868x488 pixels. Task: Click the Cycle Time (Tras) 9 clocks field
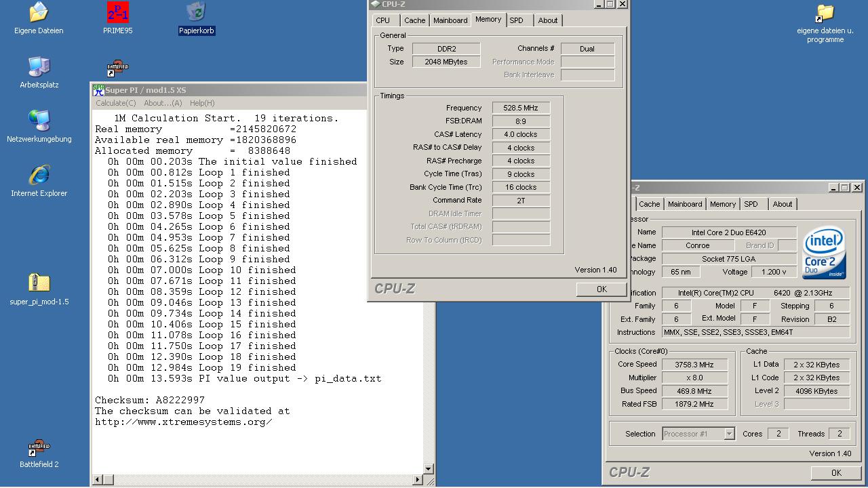click(x=521, y=174)
